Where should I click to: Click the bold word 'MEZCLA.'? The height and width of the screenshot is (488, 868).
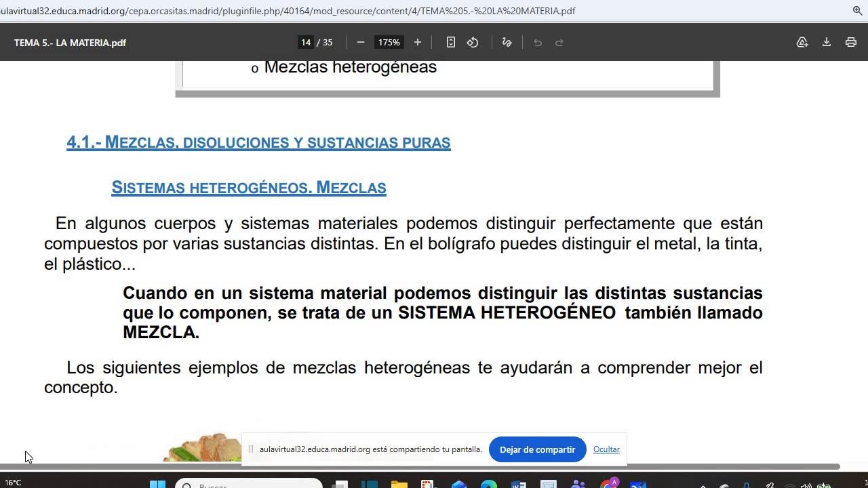click(161, 332)
